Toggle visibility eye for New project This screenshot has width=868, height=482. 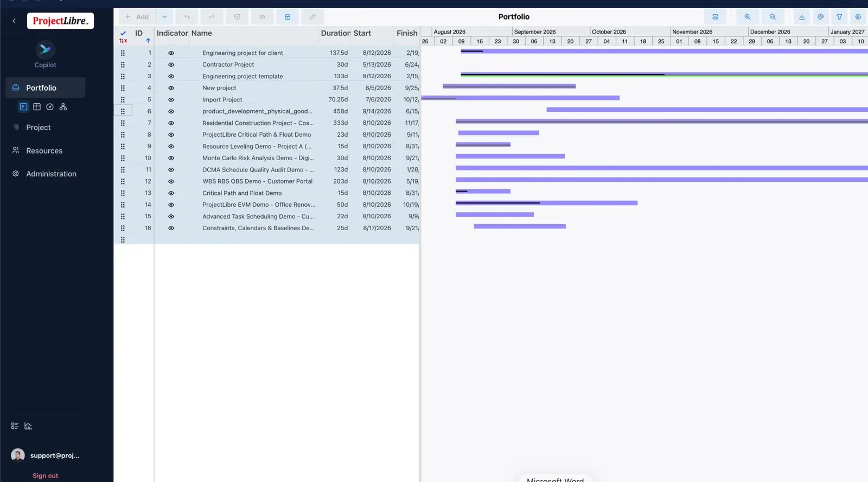(x=171, y=88)
